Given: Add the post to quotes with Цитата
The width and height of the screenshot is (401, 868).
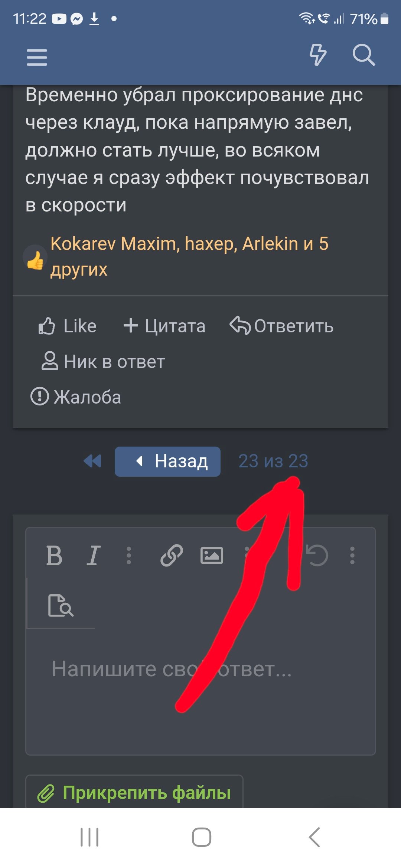Looking at the screenshot, I should (x=164, y=326).
